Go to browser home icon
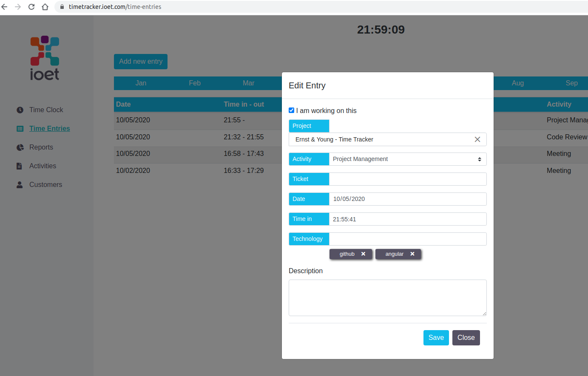 45,7
